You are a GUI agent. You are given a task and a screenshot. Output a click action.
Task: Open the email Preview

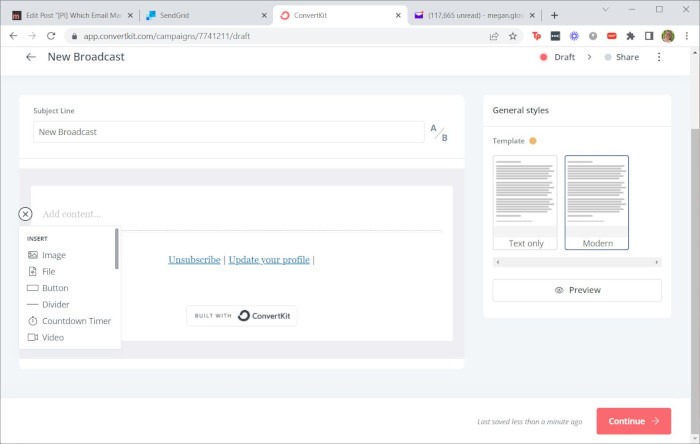[x=577, y=290]
